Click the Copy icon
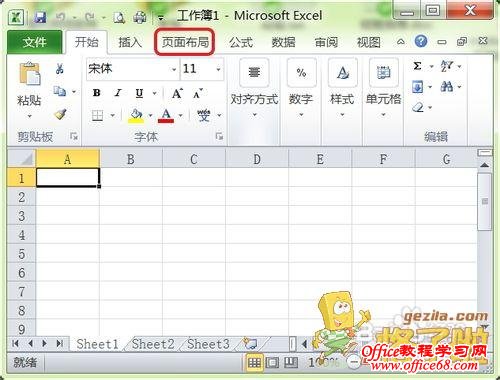 (60, 91)
